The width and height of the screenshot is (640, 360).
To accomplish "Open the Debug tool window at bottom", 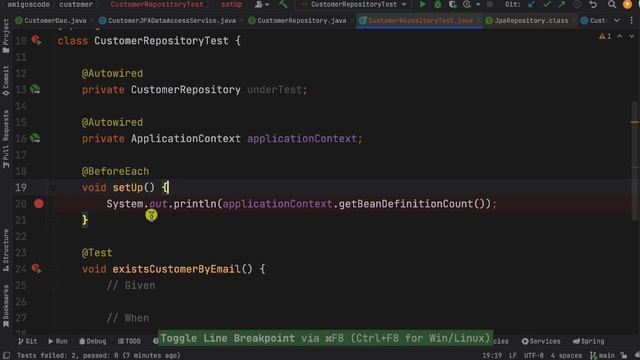I will (93, 341).
